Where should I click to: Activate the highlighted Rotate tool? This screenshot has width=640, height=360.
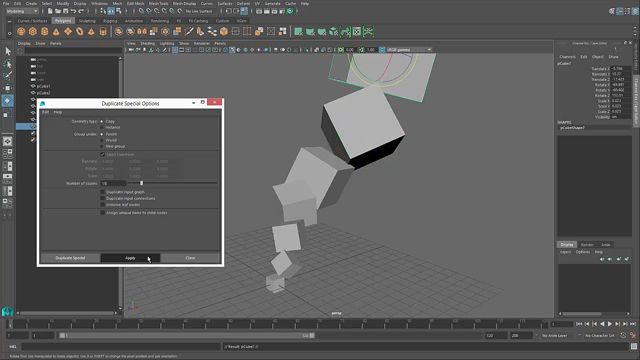(7, 101)
